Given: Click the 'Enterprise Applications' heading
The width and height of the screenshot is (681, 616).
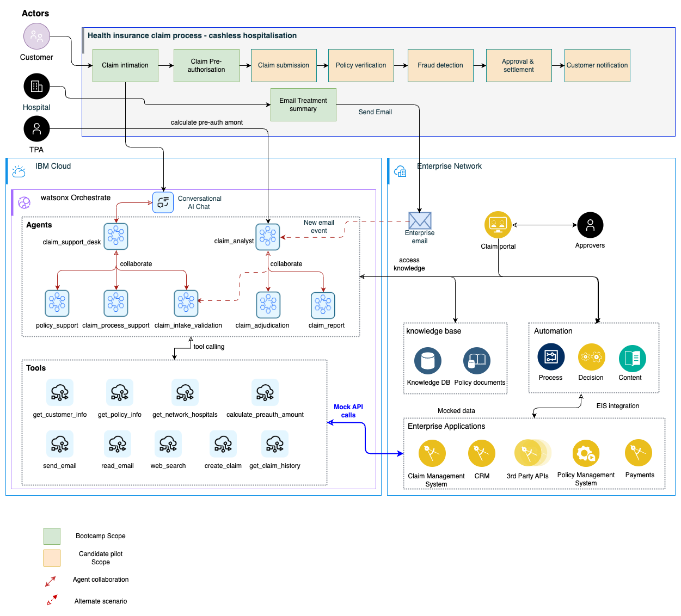Looking at the screenshot, I should point(446,426).
